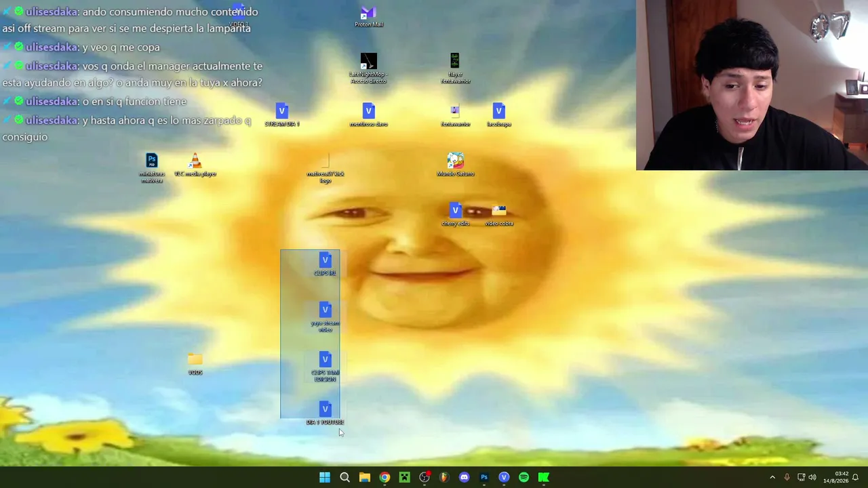
Task: Open taskbar Search
Action: pos(344,477)
